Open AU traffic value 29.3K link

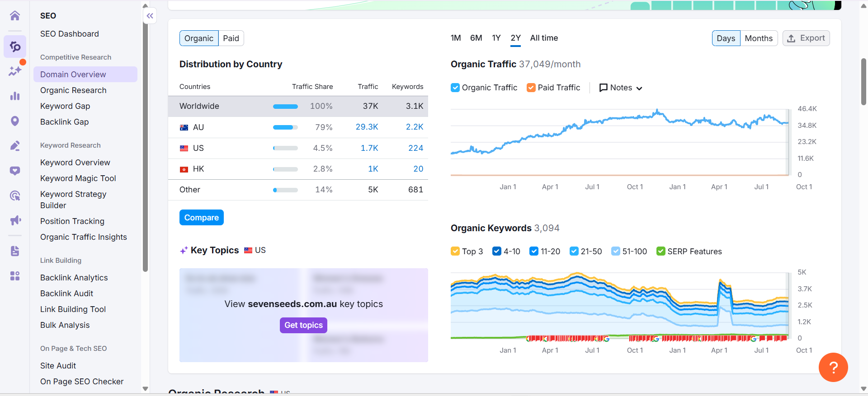coord(367,127)
